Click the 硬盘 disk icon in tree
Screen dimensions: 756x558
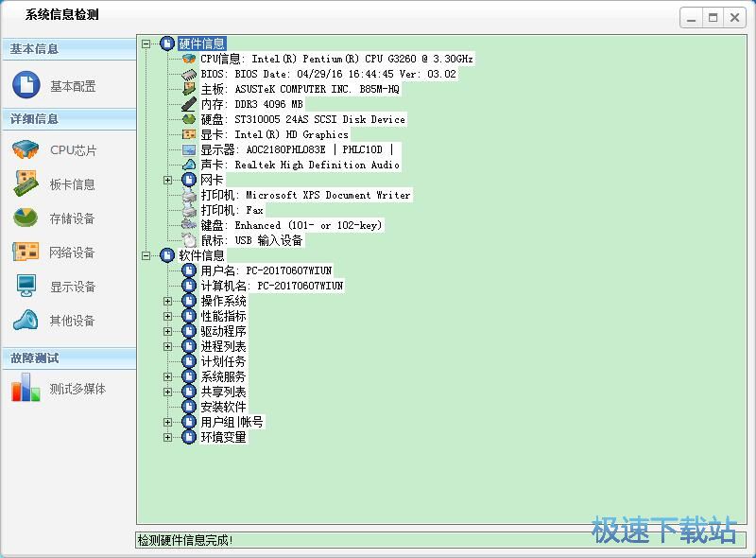[x=189, y=119]
